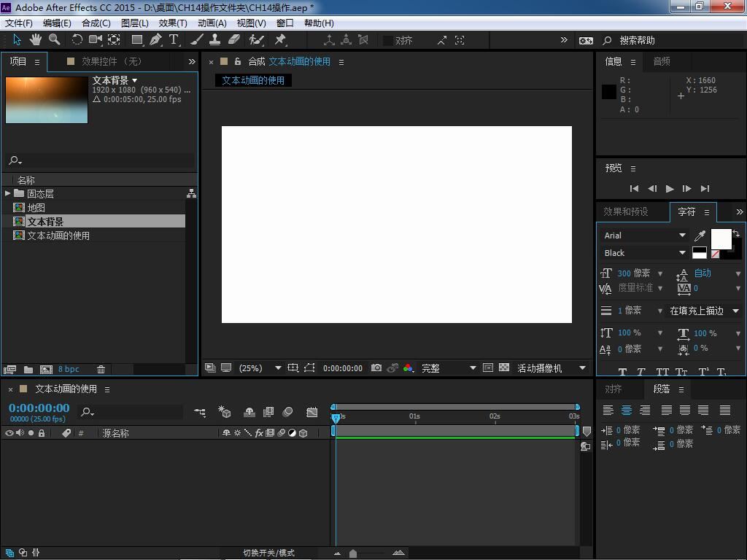
Task: Select the Zoom magnifier tool
Action: pos(54,40)
